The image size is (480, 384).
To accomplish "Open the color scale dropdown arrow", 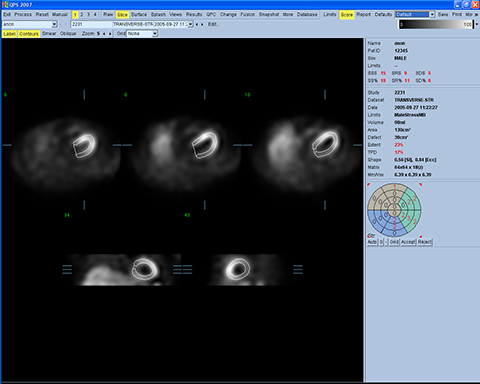I will pyautogui.click(x=477, y=24).
